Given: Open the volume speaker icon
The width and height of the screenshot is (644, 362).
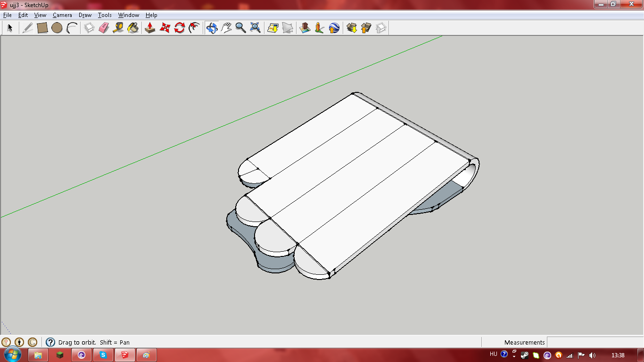Looking at the screenshot, I should click(x=593, y=355).
